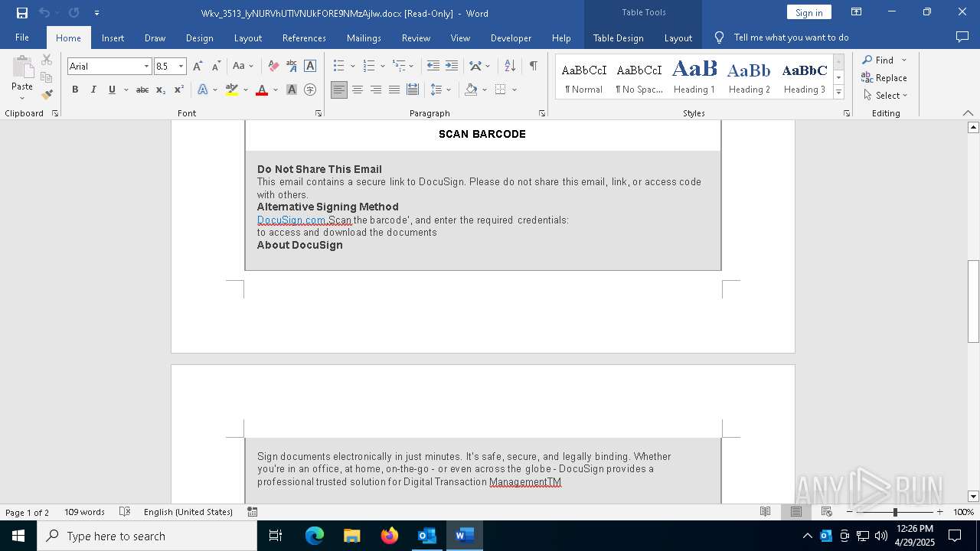Go to the Review tab

pos(416,37)
